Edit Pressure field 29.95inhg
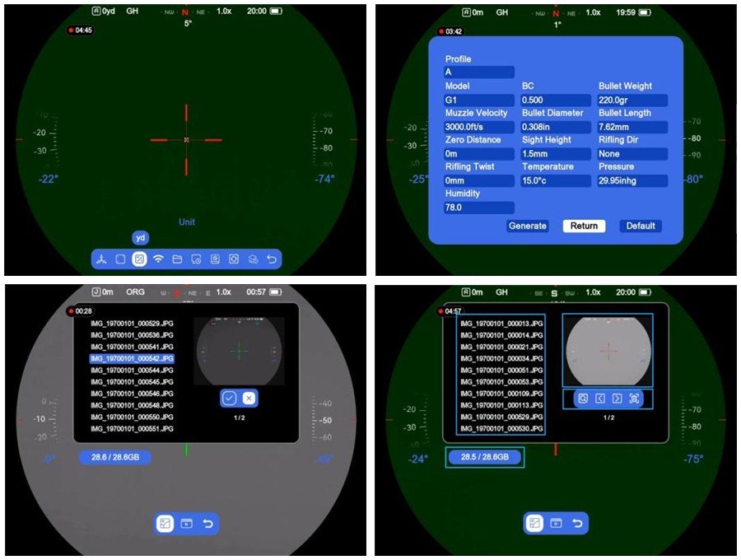 point(633,181)
